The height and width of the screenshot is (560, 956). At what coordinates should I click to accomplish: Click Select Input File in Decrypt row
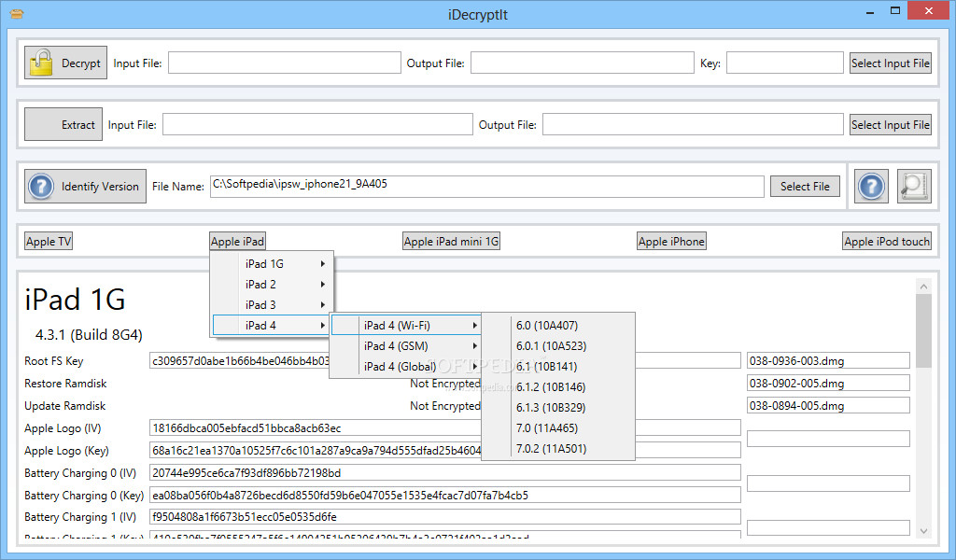click(x=890, y=63)
